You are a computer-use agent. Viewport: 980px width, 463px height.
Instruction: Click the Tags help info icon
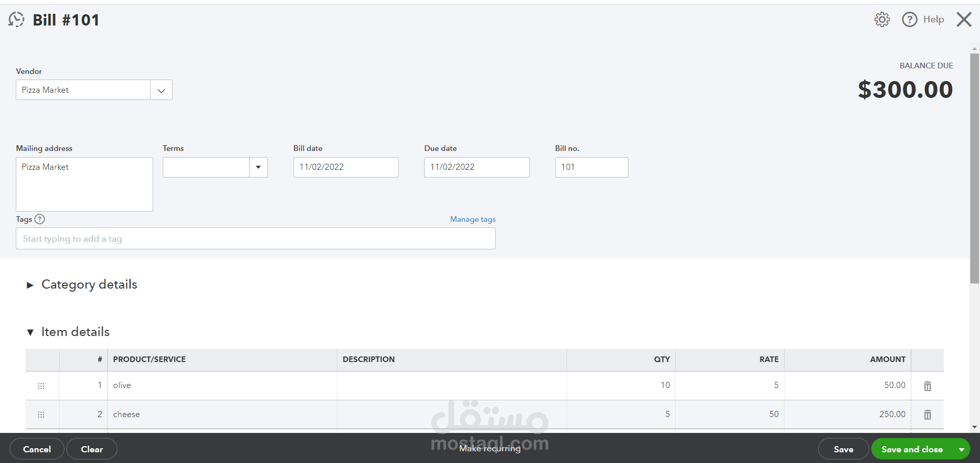(x=40, y=219)
